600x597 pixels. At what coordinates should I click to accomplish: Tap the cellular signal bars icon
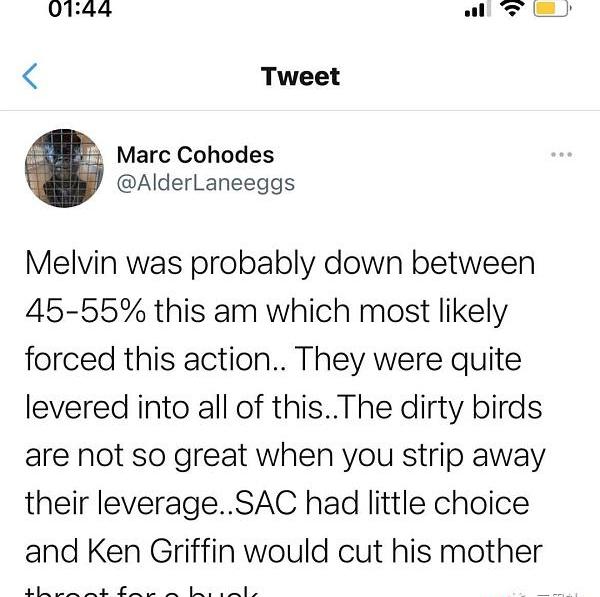(x=478, y=9)
